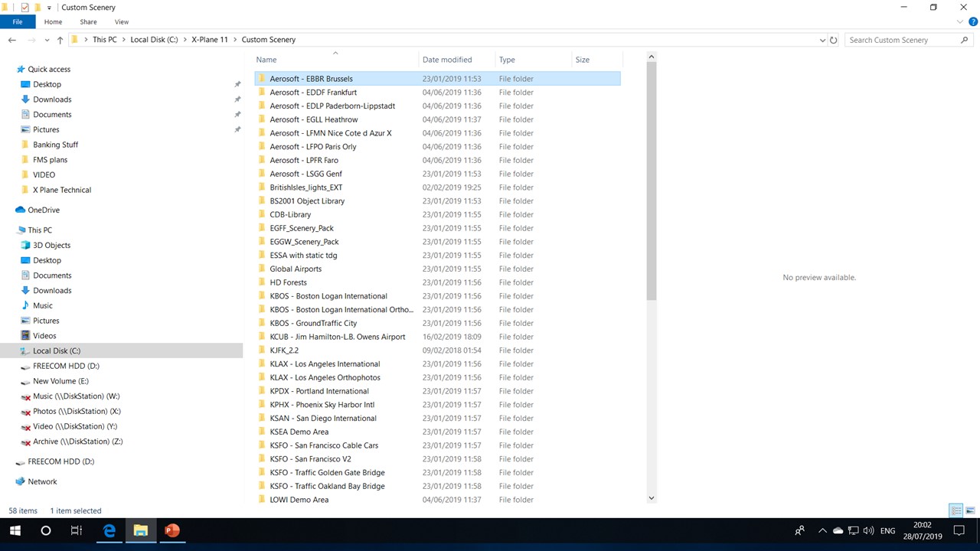Open the volume control in the system tray
Screen dimensions: 980x551
tap(868, 530)
